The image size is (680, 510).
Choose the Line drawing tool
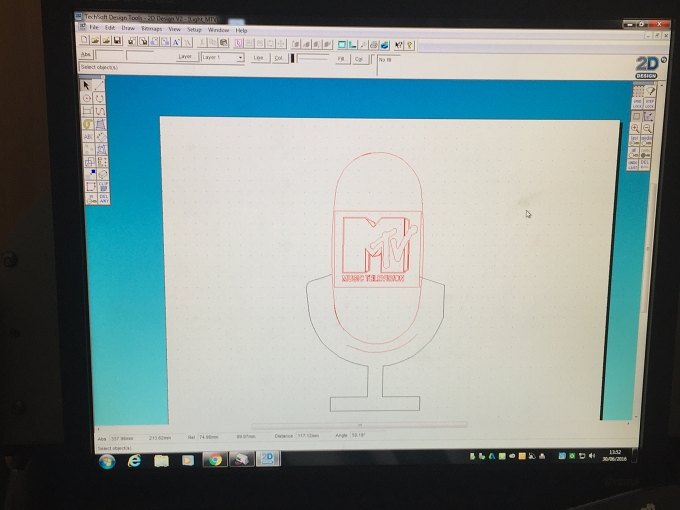pyautogui.click(x=99, y=85)
